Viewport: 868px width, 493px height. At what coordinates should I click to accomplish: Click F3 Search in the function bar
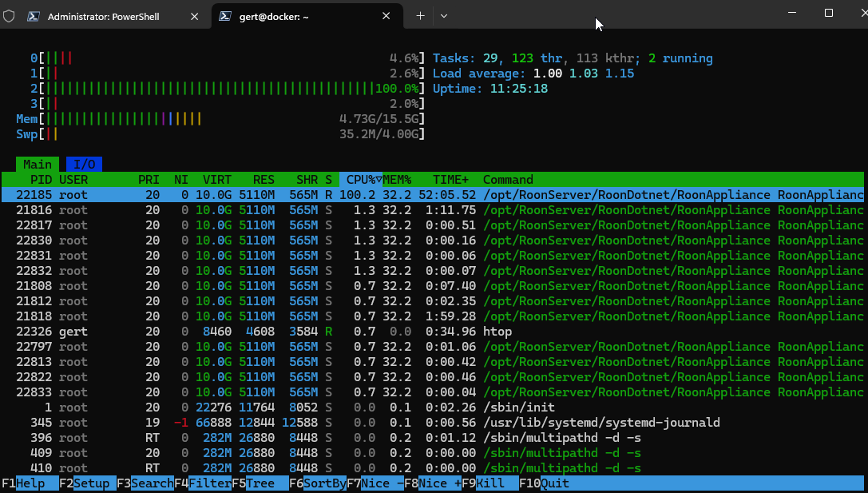[145, 483]
